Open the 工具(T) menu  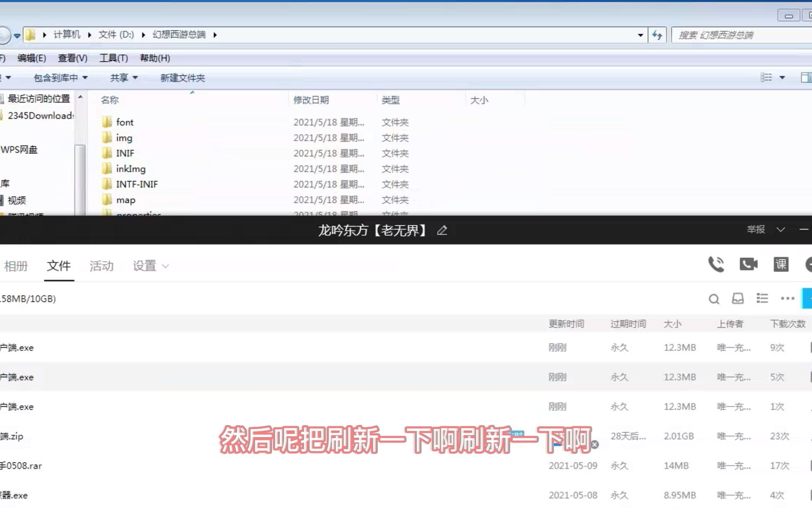113,58
